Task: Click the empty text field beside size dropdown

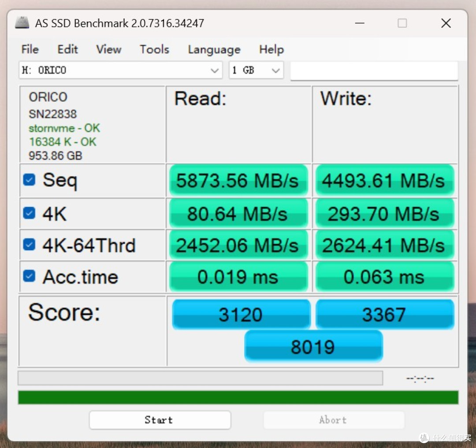Action: 374,70
